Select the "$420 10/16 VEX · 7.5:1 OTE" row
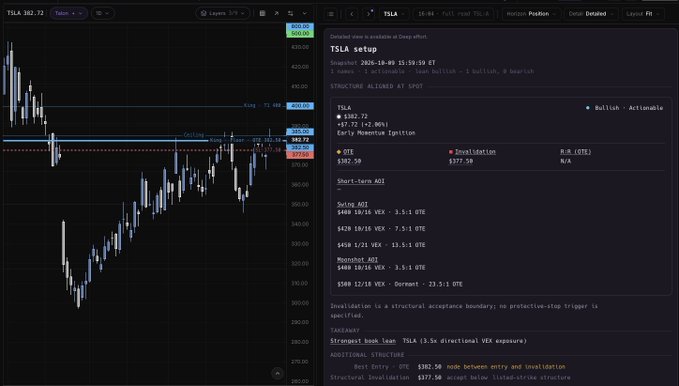Viewport: 679px width, 386px height. tap(381, 229)
